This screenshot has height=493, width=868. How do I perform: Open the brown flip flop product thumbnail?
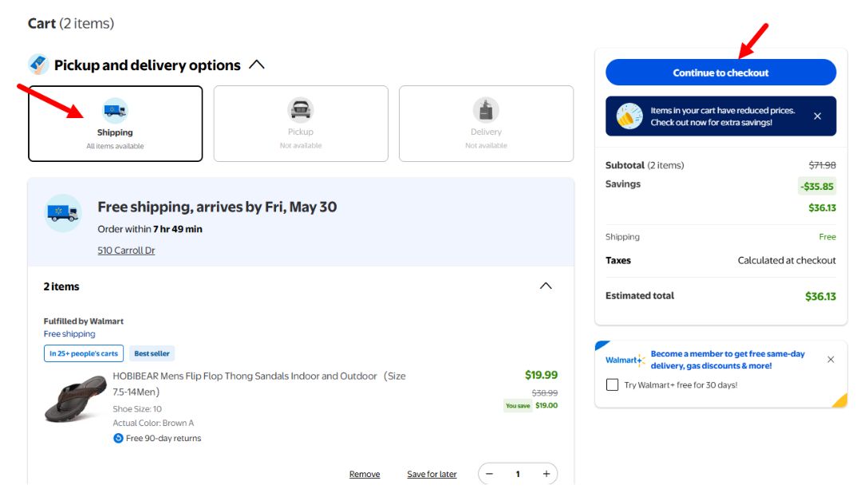pos(75,399)
